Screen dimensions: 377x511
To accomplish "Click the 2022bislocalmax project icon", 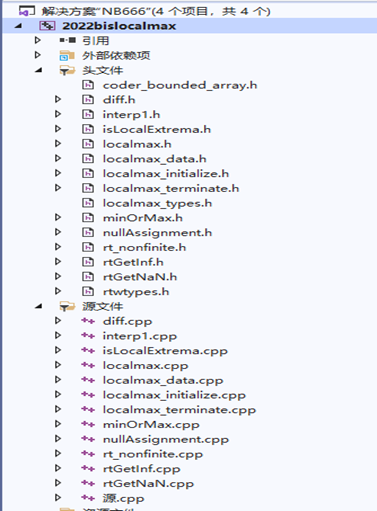I will click(47, 26).
